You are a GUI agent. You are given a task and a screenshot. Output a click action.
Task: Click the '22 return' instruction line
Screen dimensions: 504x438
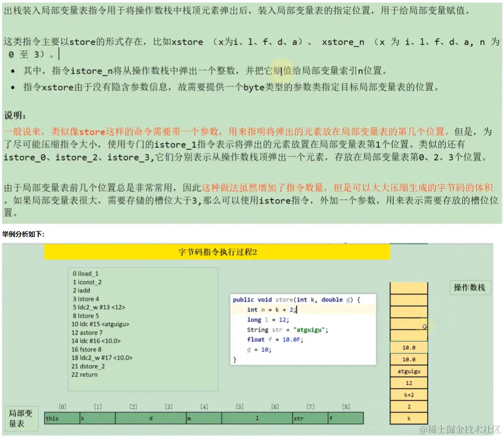[x=84, y=375]
